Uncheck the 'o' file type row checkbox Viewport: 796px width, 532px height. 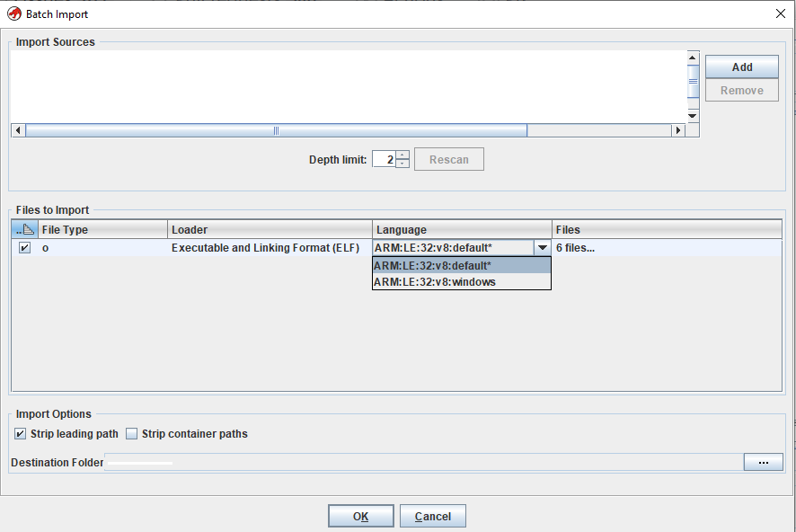click(x=24, y=248)
